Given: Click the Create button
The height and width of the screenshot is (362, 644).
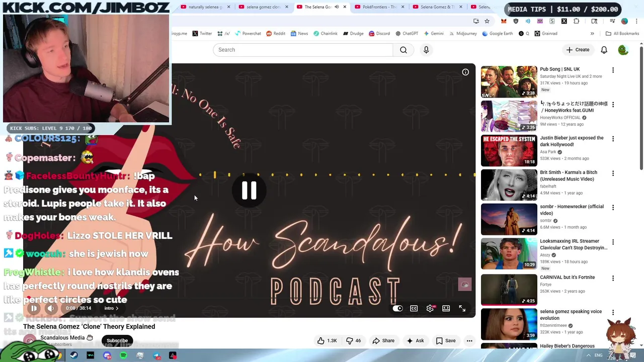Looking at the screenshot, I should click(578, 50).
